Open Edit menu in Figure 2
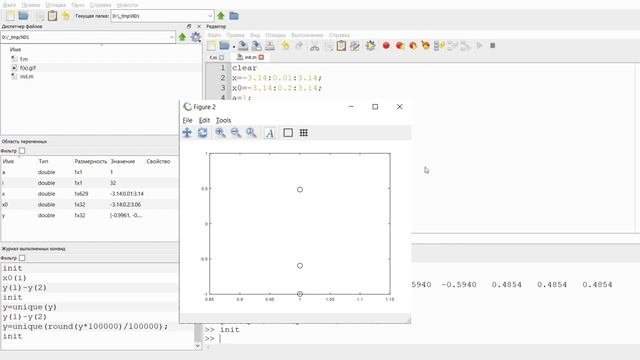The height and width of the screenshot is (360, 640). tap(204, 120)
